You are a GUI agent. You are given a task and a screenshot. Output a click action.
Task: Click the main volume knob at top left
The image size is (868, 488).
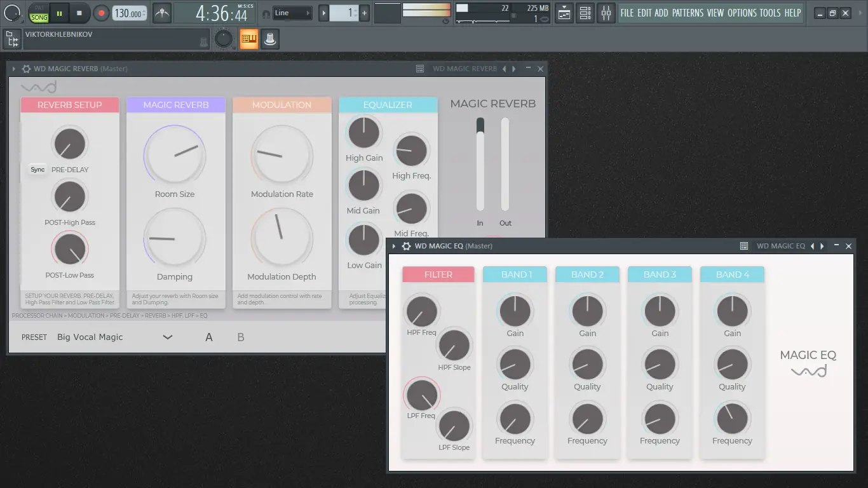13,13
